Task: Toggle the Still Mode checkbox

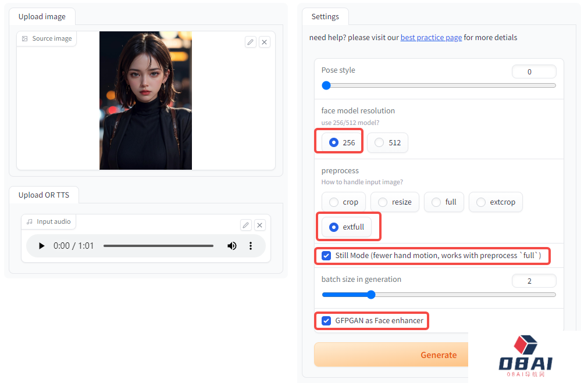Action: (326, 256)
